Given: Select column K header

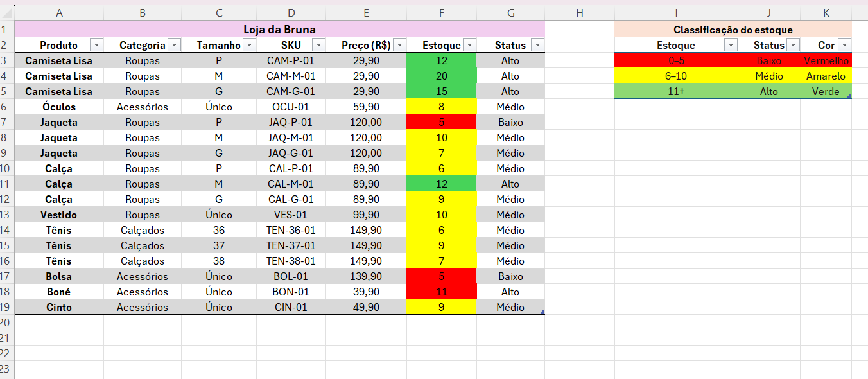Looking at the screenshot, I should point(826,13).
